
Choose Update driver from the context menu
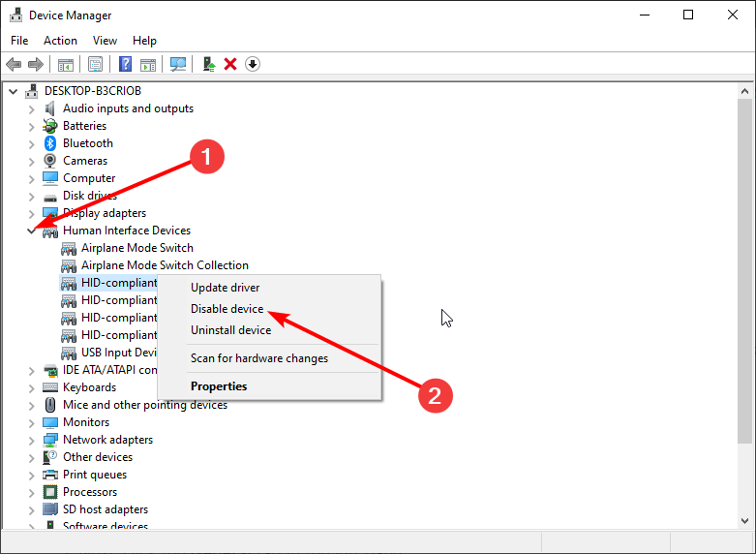pyautogui.click(x=269, y=288)
